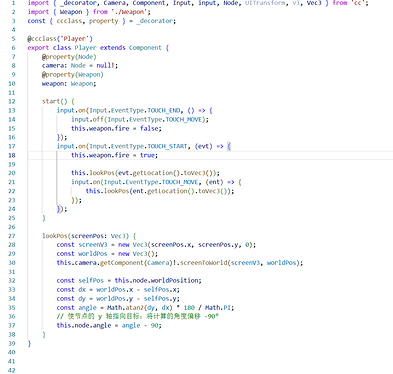This screenshot has height=374, width=393.
Task: Click line number 12 in the gutter
Action: [12, 101]
